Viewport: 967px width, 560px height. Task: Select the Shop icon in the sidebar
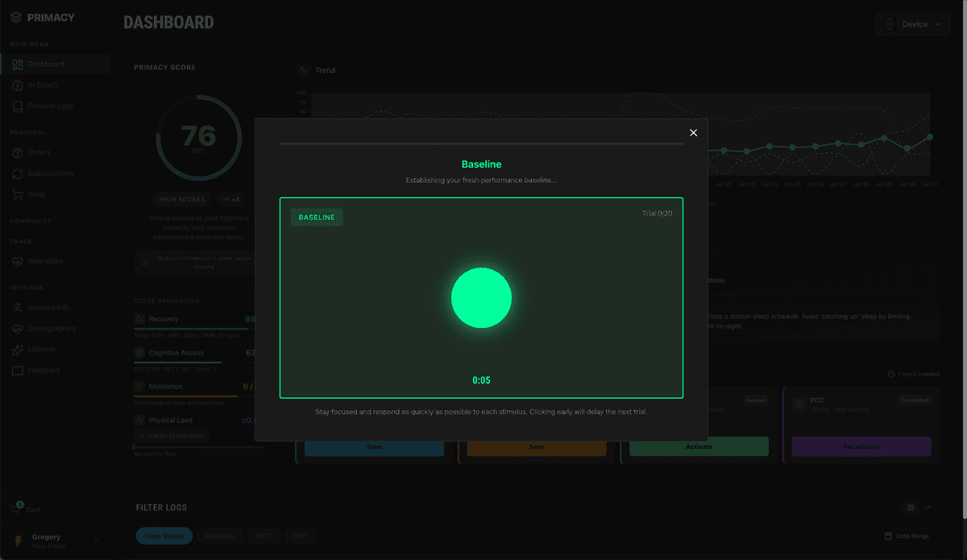pos(18,194)
